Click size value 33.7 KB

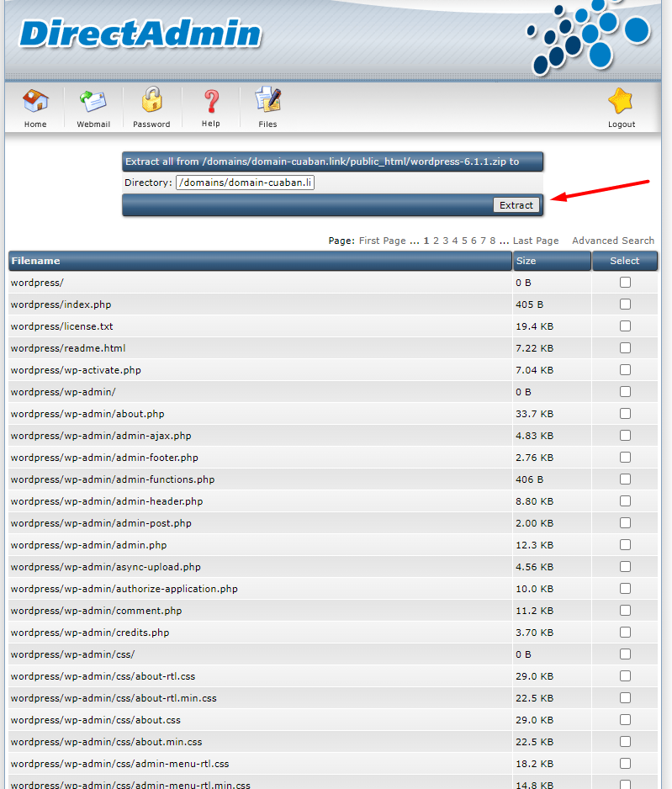(x=534, y=414)
